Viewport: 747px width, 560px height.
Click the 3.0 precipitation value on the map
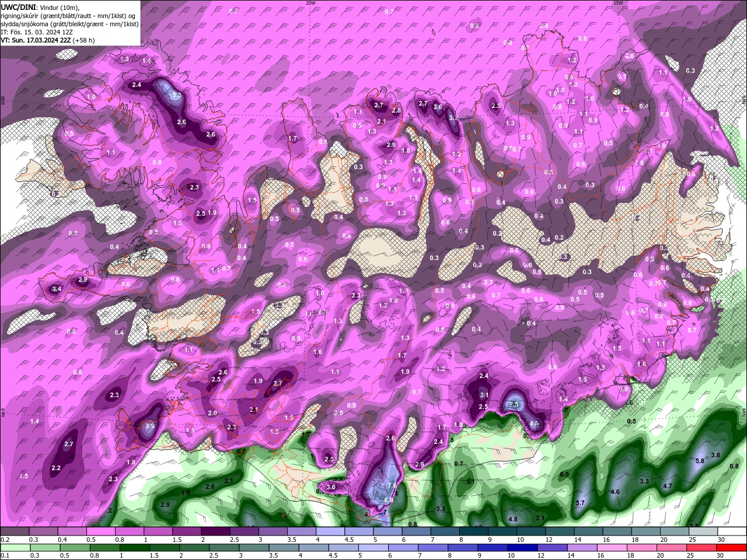[331, 487]
